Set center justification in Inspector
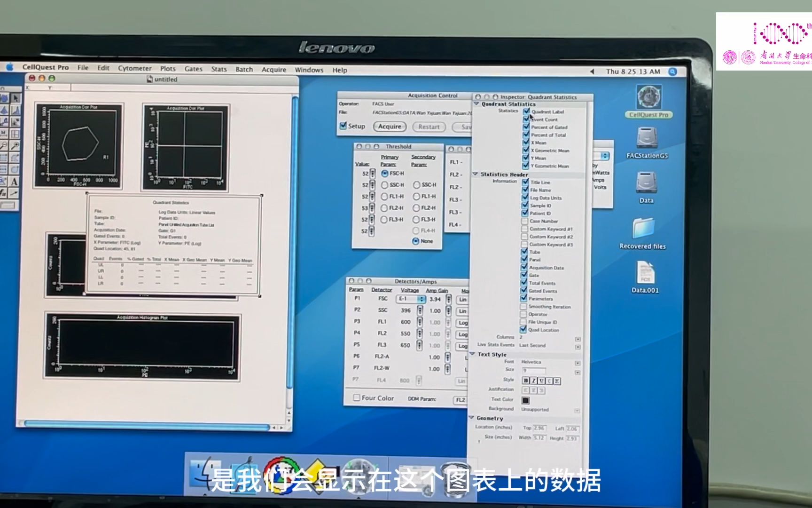This screenshot has height=508, width=812. pyautogui.click(x=534, y=390)
